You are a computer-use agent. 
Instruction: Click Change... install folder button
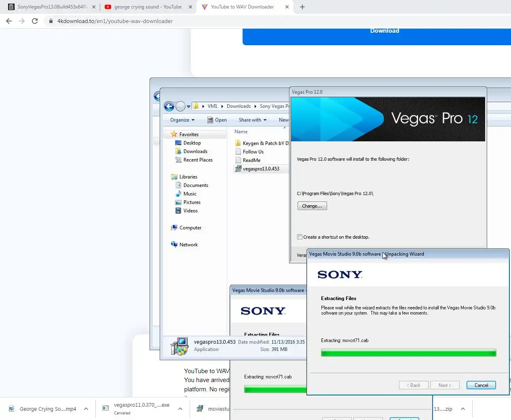point(312,206)
